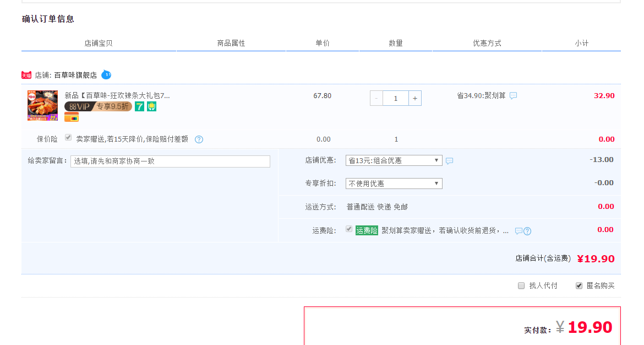The image size is (644, 345).
Task: Click the 确认订单信息 heading
Action: (x=48, y=19)
